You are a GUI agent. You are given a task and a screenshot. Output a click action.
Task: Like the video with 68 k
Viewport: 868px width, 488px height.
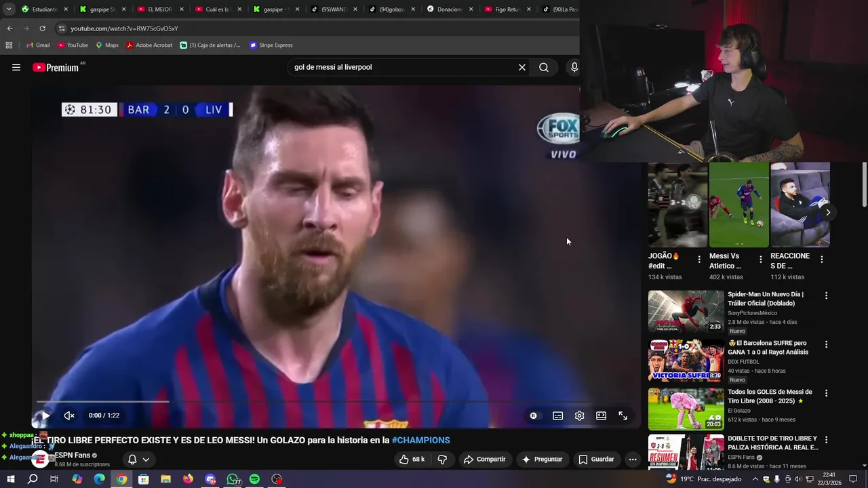[412, 459]
